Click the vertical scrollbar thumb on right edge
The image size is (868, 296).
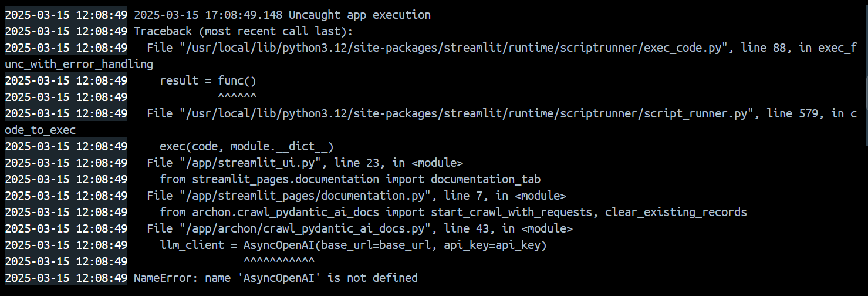(866, 72)
